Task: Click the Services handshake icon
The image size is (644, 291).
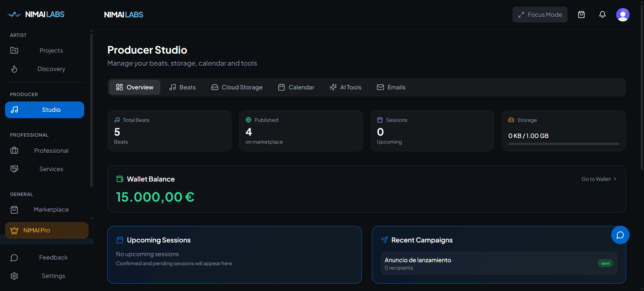Action: (14, 169)
